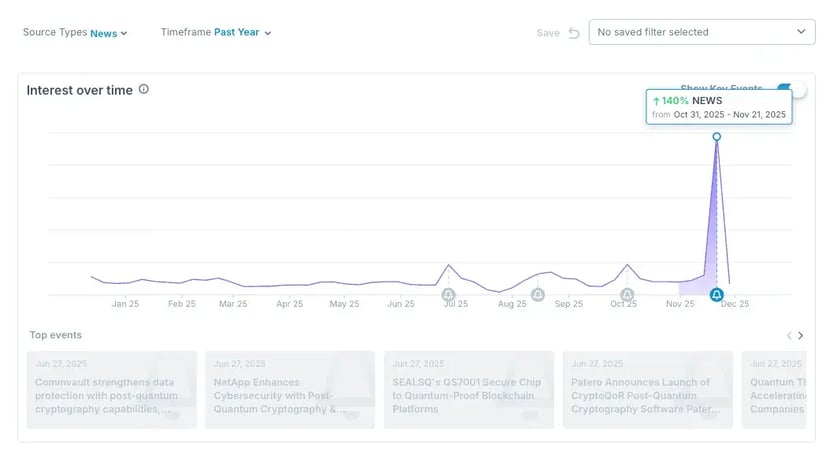Open the NetApp Enhances Cybersecurity event card
The image size is (830, 463).
click(x=290, y=390)
